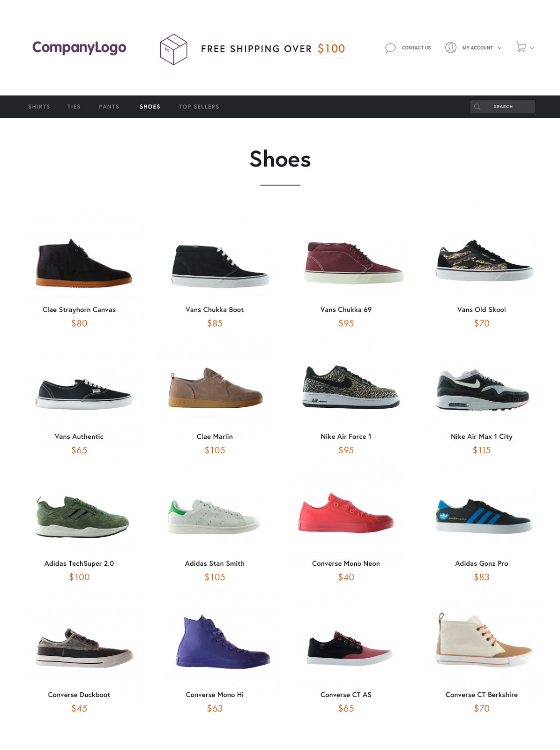Open the Clae Marlin shoe image
560x750 pixels.
tap(216, 388)
